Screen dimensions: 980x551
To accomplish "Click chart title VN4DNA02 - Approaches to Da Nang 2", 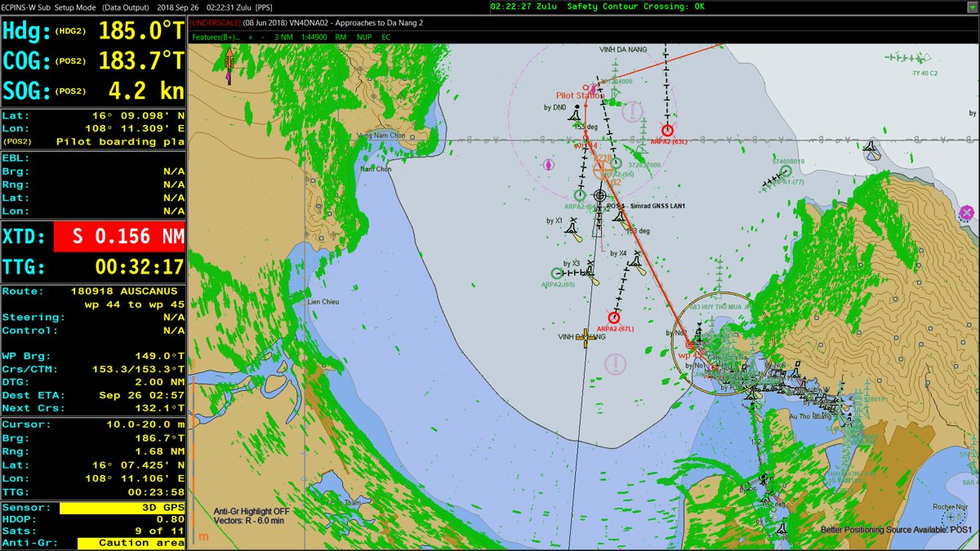I will click(358, 23).
